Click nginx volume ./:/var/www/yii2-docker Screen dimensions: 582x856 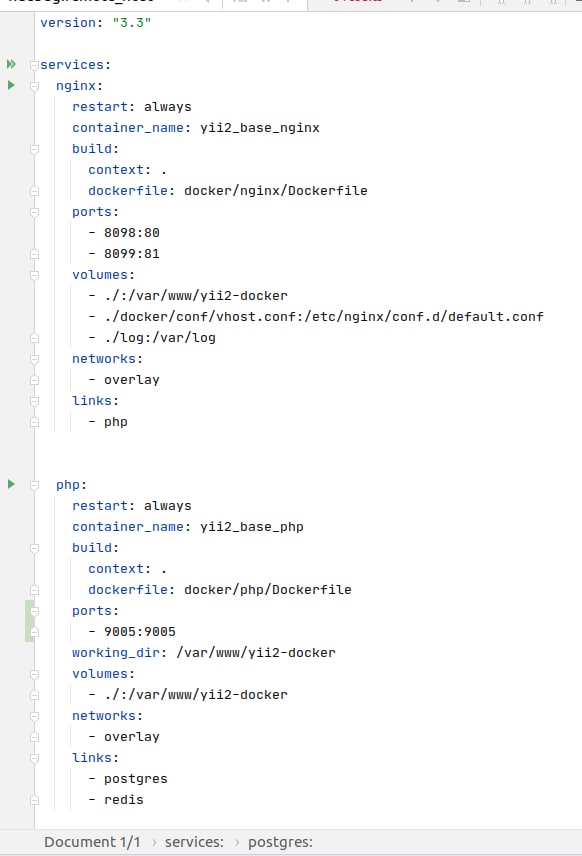pos(196,296)
